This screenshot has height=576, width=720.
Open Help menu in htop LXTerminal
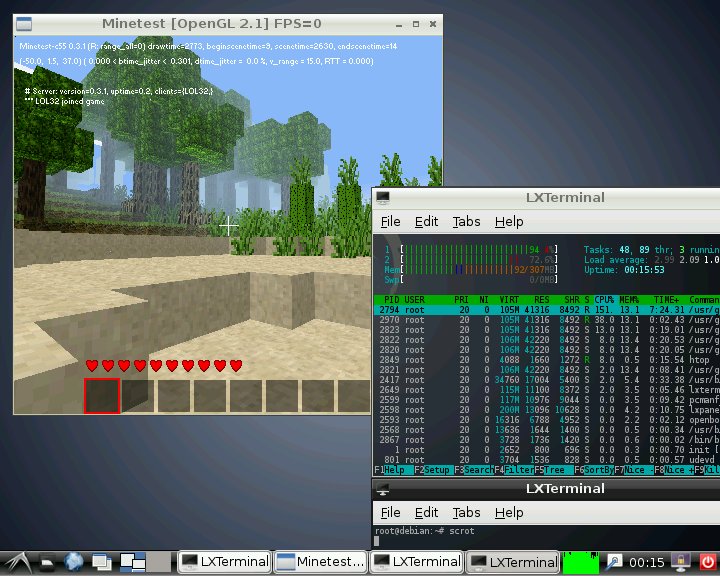509,222
